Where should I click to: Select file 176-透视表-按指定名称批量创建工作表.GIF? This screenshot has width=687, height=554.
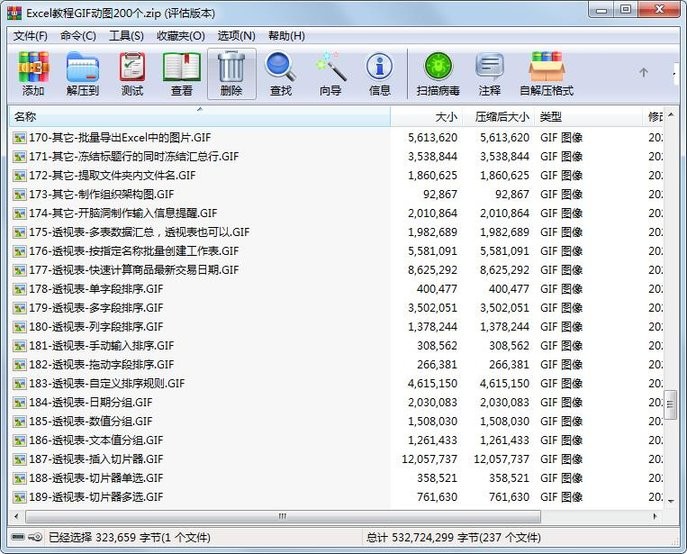coord(134,251)
